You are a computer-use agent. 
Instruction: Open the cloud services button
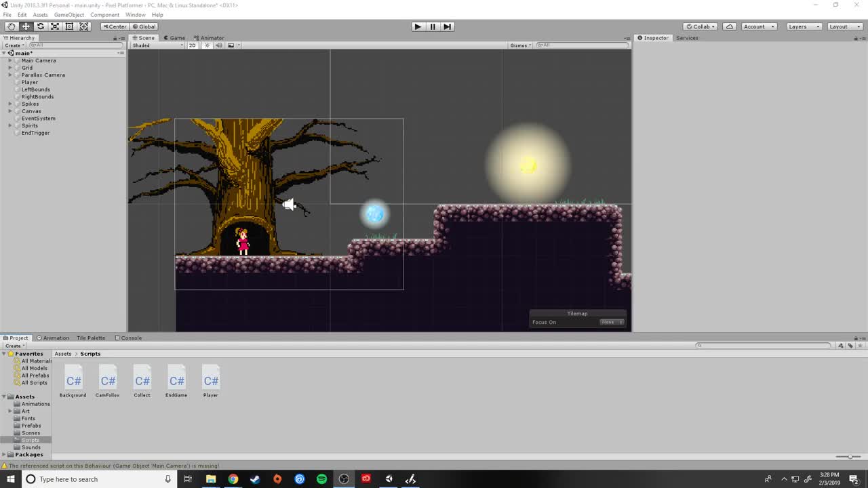[x=730, y=26]
